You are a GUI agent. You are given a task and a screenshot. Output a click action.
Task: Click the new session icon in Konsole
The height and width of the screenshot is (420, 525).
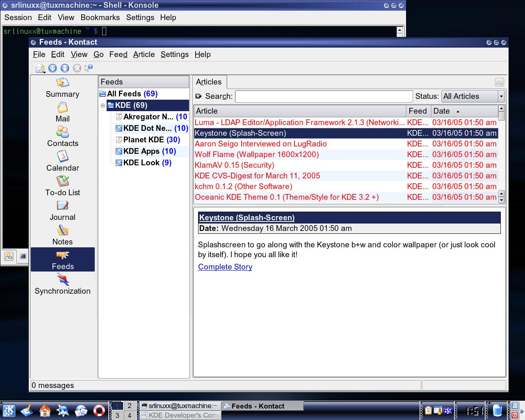[9, 257]
